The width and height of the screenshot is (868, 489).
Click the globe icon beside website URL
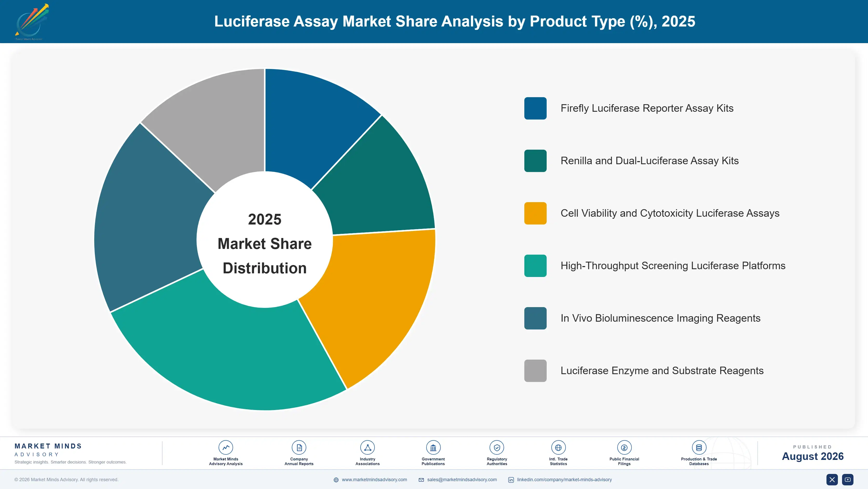[x=336, y=480]
